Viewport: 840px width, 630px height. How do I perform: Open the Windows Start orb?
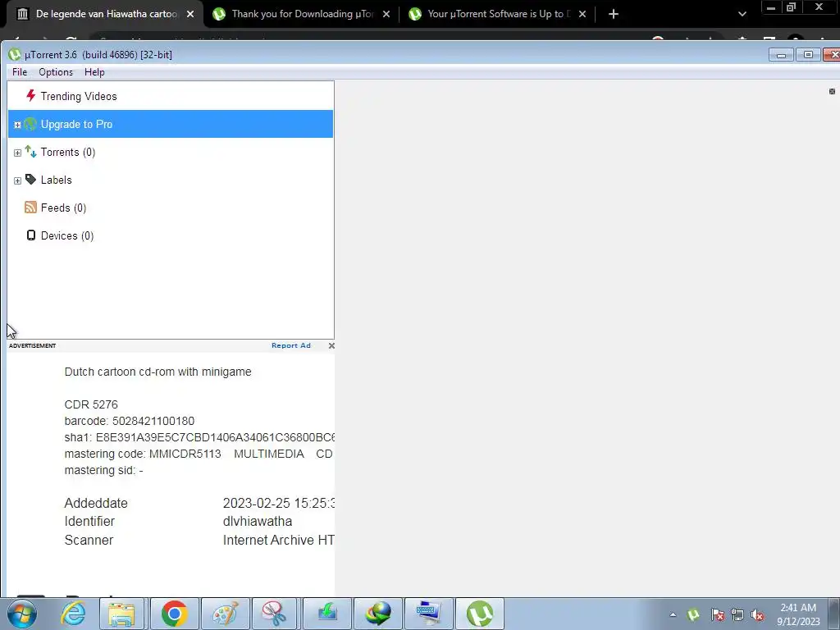pyautogui.click(x=22, y=614)
